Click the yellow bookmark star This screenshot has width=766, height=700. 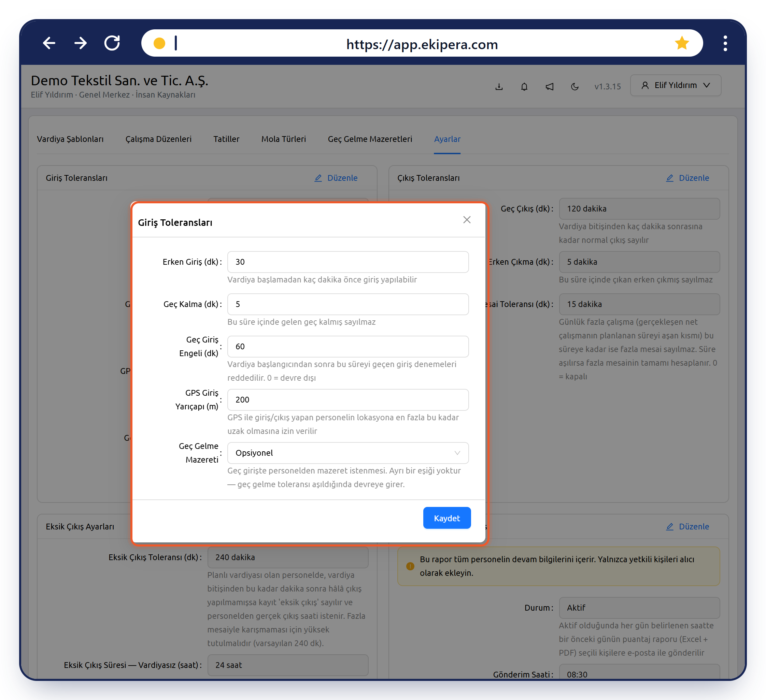tap(682, 43)
